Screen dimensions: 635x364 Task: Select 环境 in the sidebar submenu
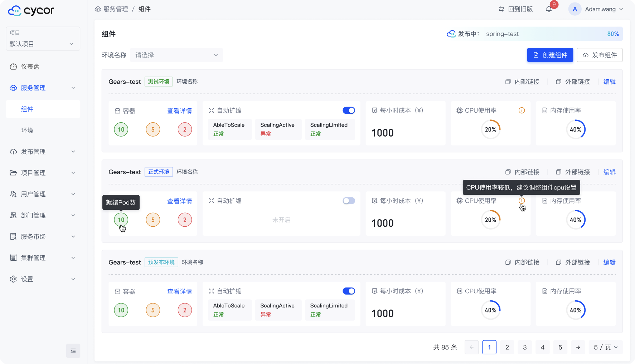click(27, 130)
